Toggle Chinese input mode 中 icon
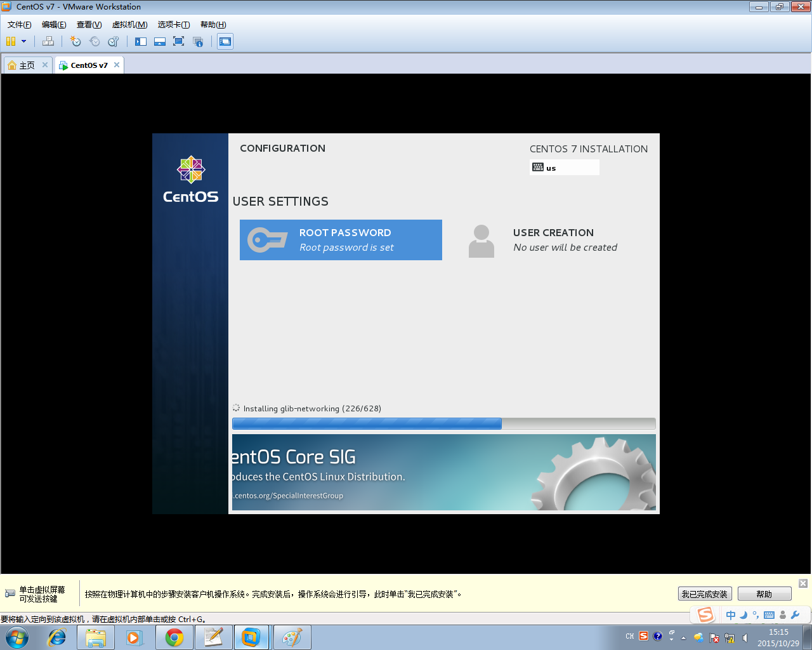812x650 pixels. [731, 614]
